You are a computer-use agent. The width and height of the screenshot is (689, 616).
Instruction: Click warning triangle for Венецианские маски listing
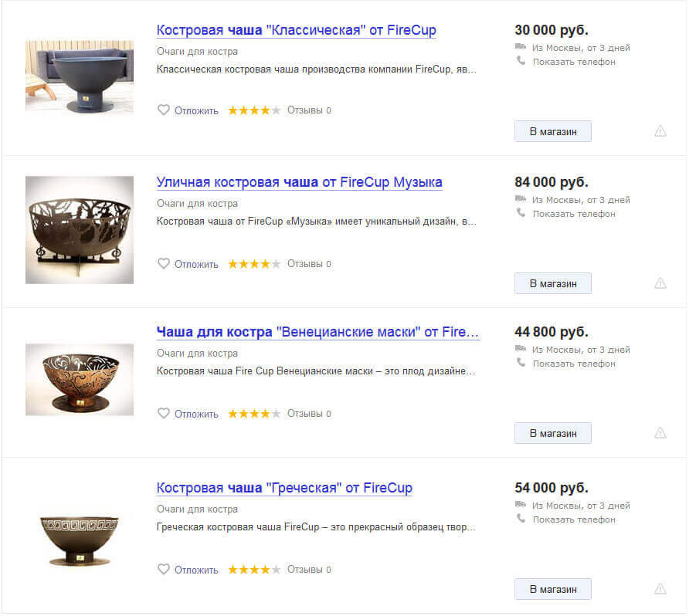pyautogui.click(x=660, y=433)
